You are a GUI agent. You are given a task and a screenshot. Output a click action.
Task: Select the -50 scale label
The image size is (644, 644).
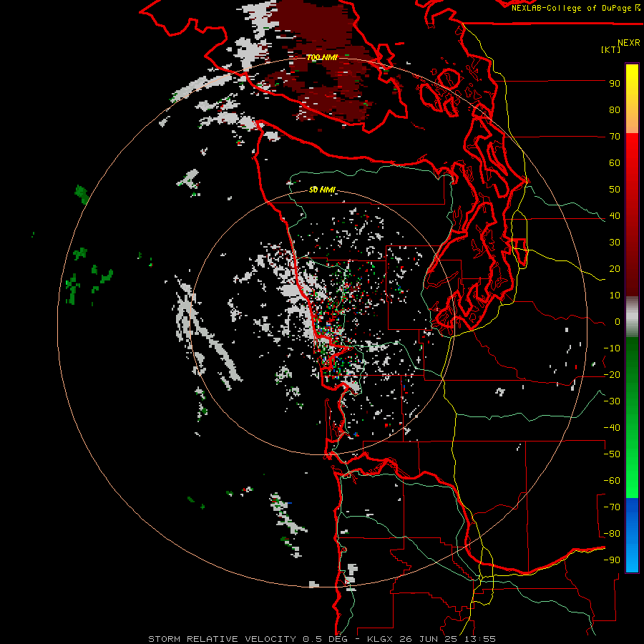612,454
